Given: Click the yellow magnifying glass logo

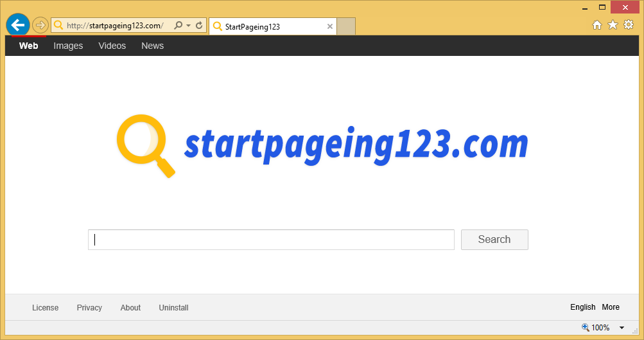Looking at the screenshot, I should (146, 146).
